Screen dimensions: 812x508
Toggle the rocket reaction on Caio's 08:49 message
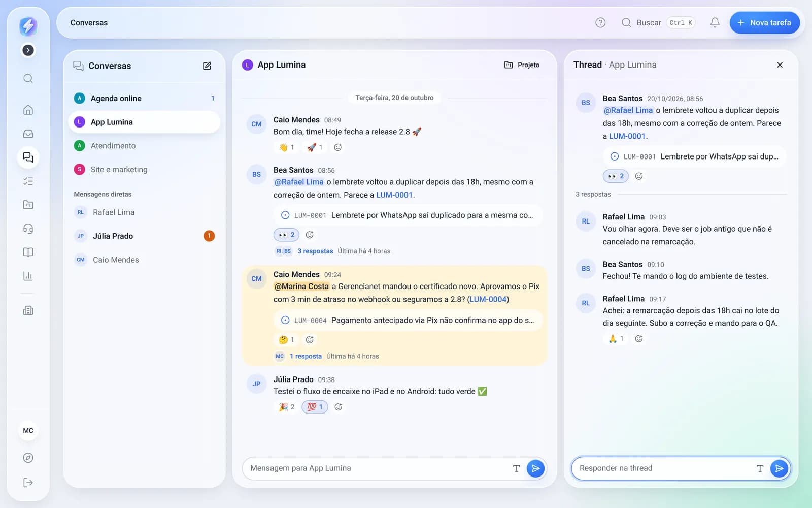click(315, 147)
